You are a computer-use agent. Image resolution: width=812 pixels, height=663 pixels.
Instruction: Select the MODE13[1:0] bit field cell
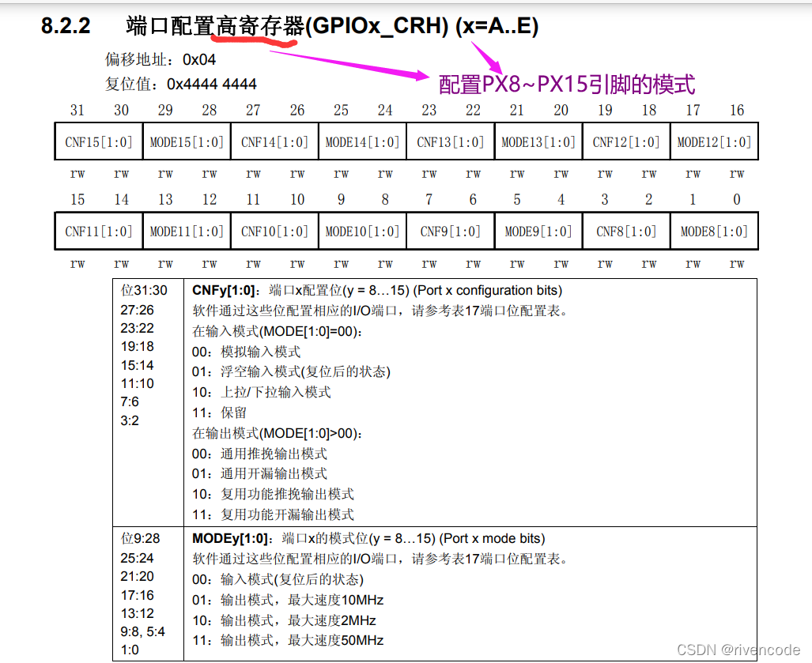pos(538,141)
